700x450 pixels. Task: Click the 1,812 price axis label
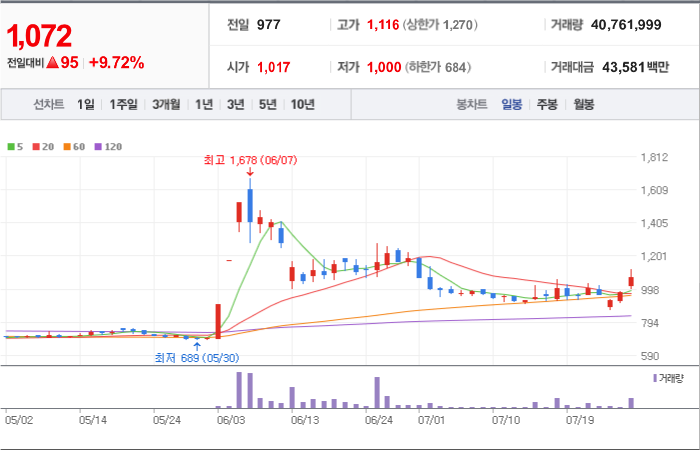(x=654, y=158)
